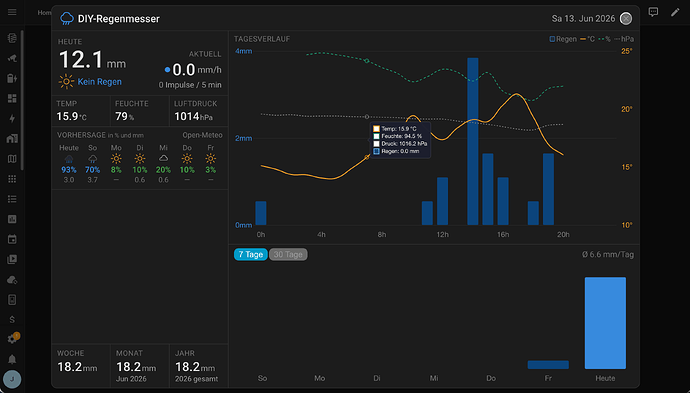This screenshot has height=393, width=690.
Task: Toggle the Regen series in chart legend
Action: coord(563,39)
